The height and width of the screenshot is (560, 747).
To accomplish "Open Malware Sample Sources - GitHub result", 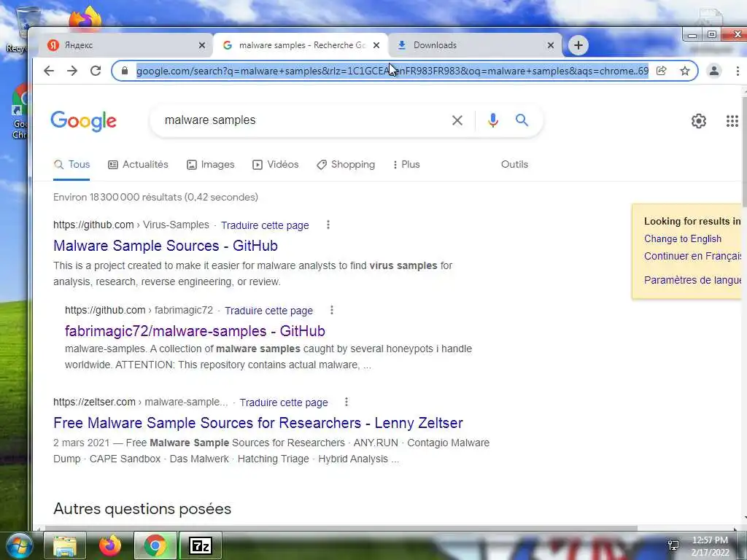I will tap(166, 246).
